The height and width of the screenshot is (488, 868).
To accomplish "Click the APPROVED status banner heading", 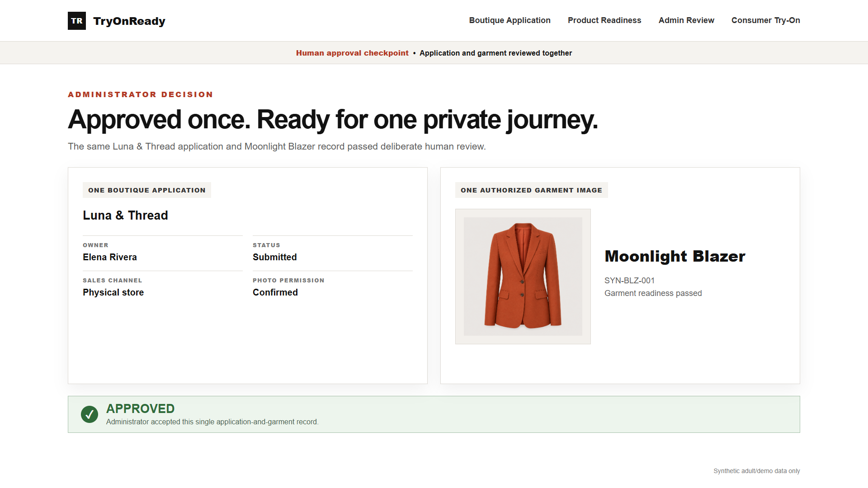I will click(x=140, y=408).
